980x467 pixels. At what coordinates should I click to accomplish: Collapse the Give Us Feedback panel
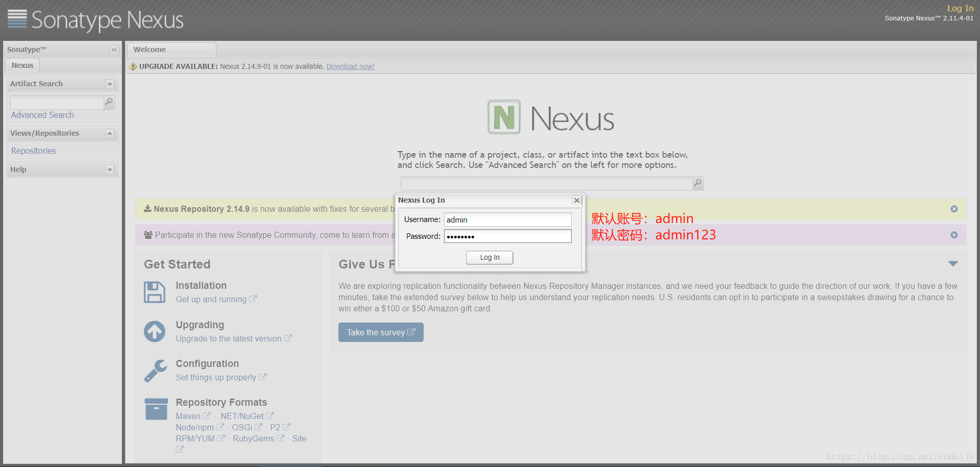(x=953, y=264)
